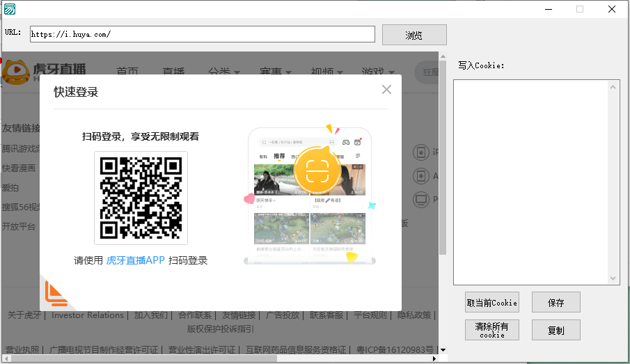This screenshot has width=630, height=364.
Task: Open the 虎牙直播APP link
Action: [x=135, y=260]
